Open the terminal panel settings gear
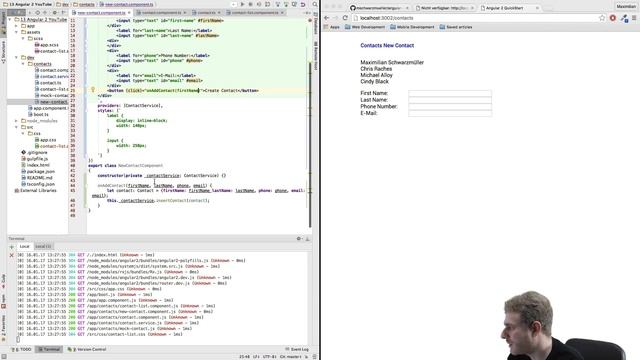This screenshot has width=640, height=360. point(299,238)
